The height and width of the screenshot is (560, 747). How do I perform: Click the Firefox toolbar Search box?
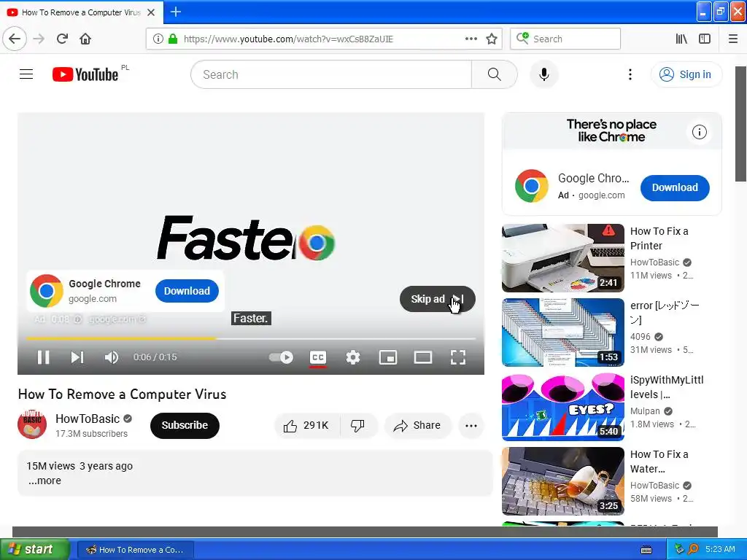565,39
